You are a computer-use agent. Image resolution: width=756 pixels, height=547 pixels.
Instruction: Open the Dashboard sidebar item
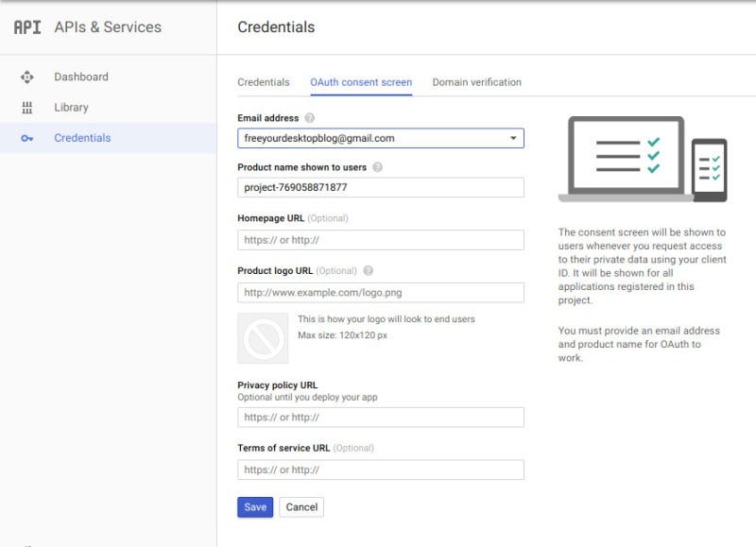click(108, 77)
